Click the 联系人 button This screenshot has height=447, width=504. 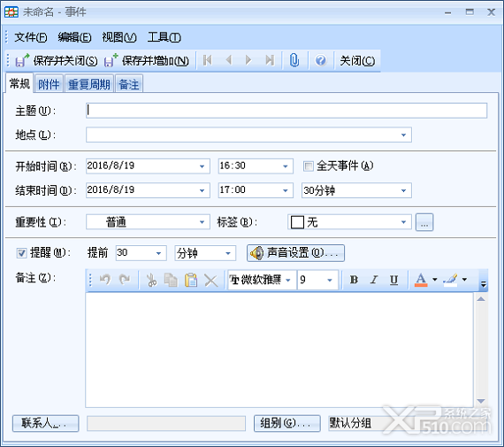coord(45,423)
